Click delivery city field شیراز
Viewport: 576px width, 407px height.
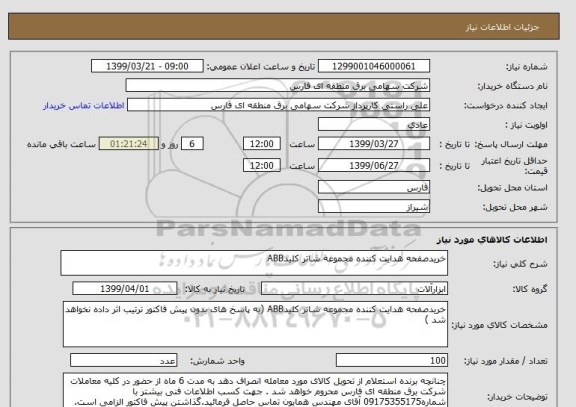(374, 207)
